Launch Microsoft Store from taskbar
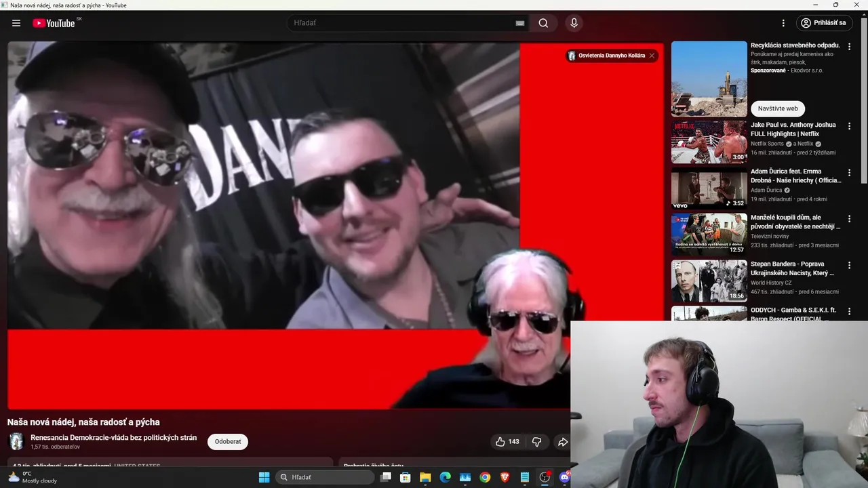The height and width of the screenshot is (488, 868). [406, 477]
